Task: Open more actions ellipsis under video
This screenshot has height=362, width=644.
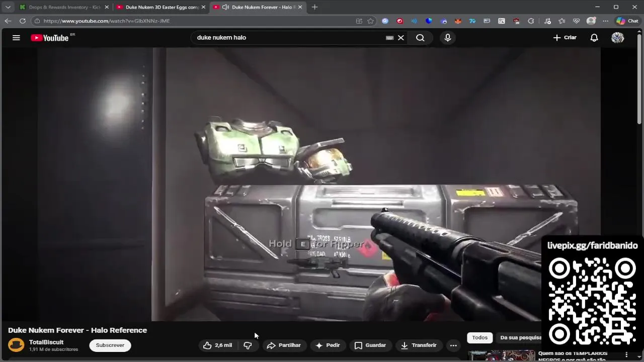Action: [x=453, y=345]
